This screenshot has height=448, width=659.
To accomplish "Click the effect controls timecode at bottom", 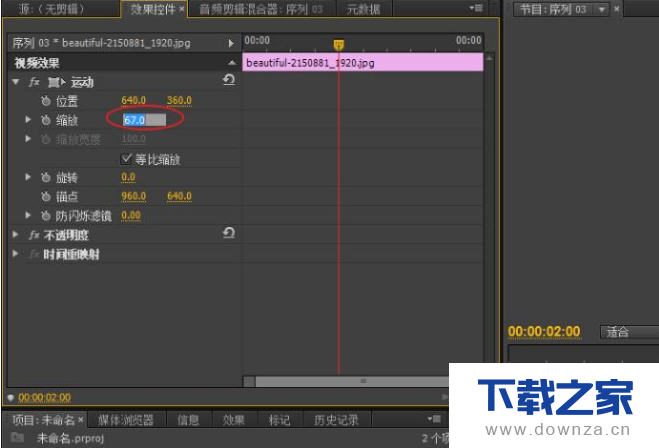I will click(x=45, y=397).
